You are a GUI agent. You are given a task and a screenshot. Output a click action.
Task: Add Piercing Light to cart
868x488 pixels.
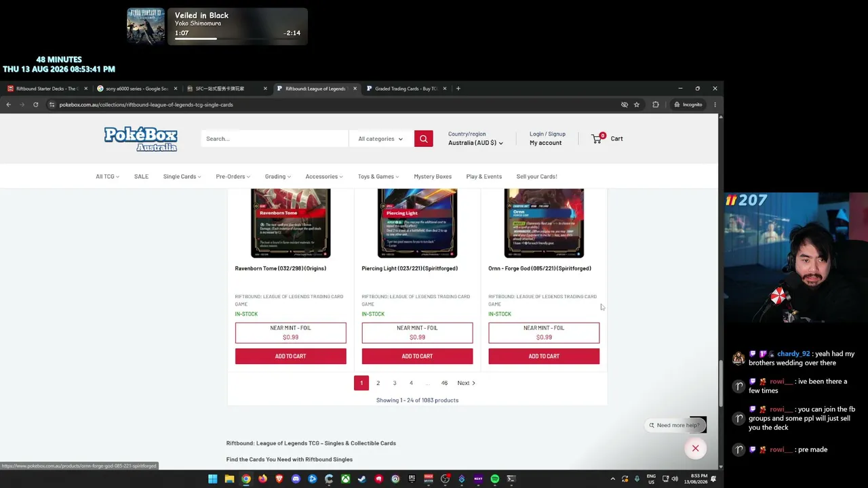(417, 356)
